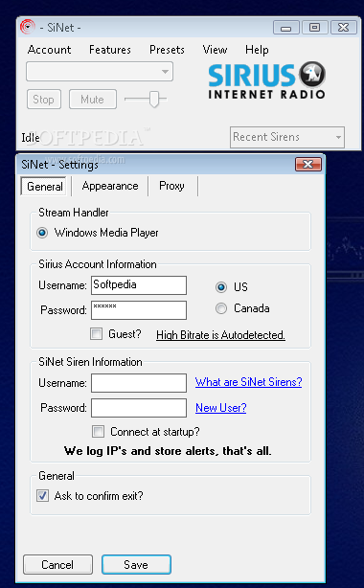This screenshot has width=364, height=588.
Task: Switch to the Appearance tab
Action: point(110,186)
